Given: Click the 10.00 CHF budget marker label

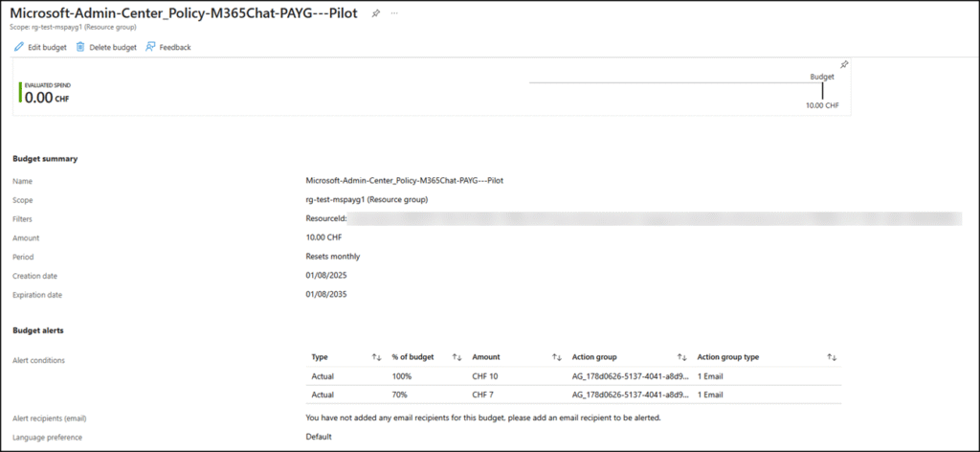Looking at the screenshot, I should coord(822,105).
